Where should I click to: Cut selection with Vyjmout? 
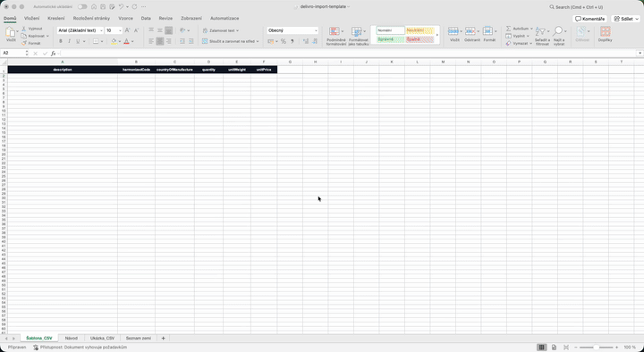[x=32, y=29]
